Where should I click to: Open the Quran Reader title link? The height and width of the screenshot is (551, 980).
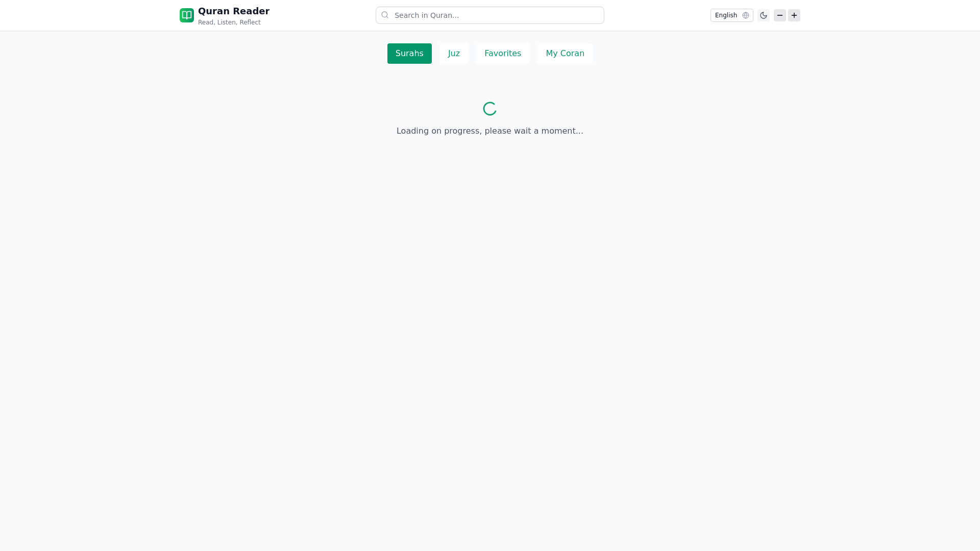(x=234, y=11)
